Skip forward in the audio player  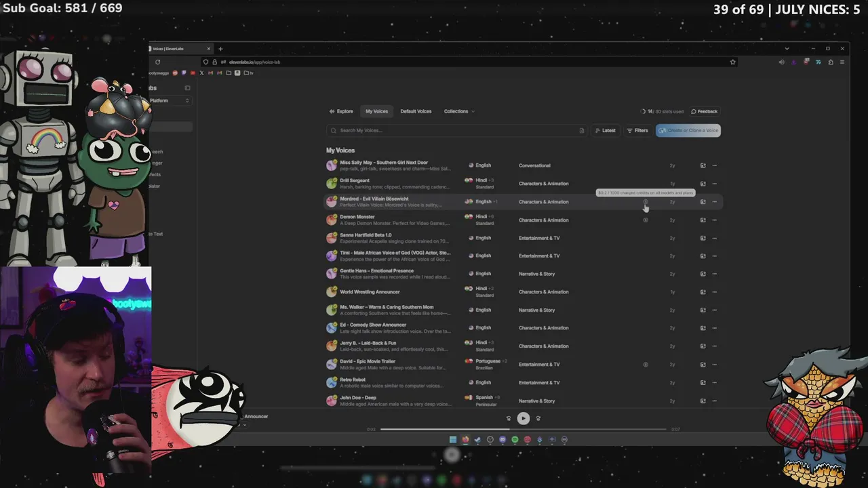[538, 418]
